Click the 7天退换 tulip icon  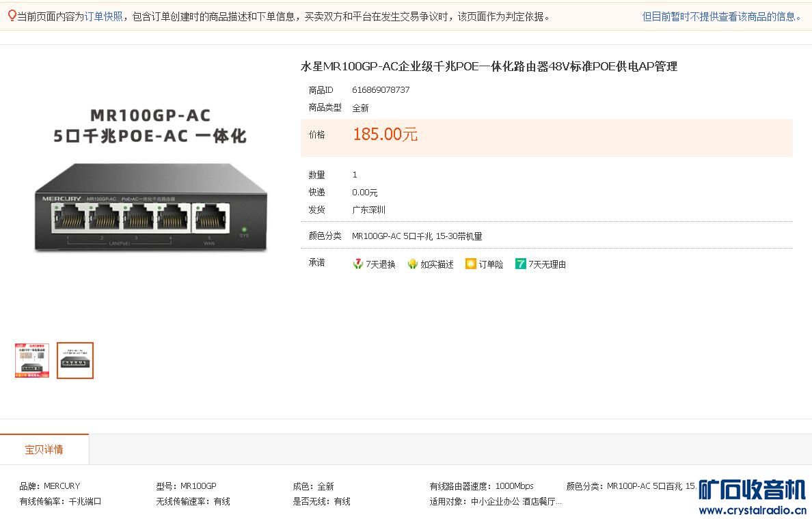click(357, 264)
